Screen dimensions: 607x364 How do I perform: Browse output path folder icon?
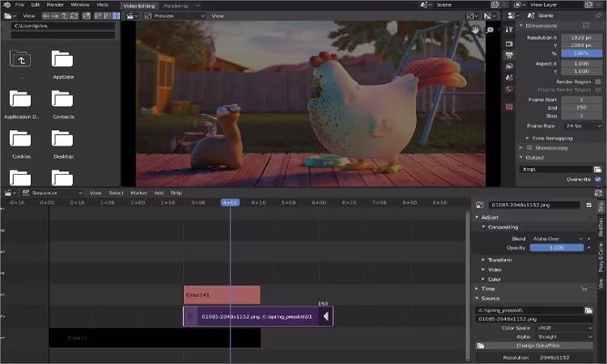click(597, 169)
